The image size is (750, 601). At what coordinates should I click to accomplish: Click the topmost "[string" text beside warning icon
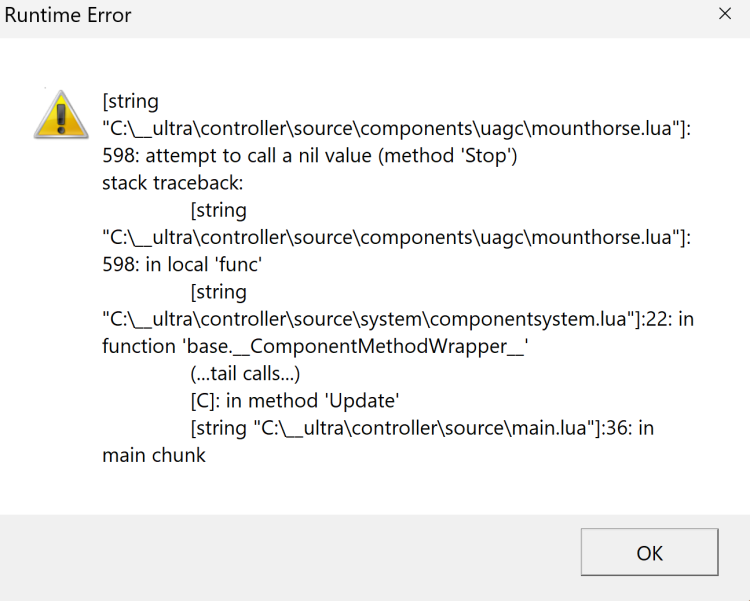pyautogui.click(x=130, y=101)
